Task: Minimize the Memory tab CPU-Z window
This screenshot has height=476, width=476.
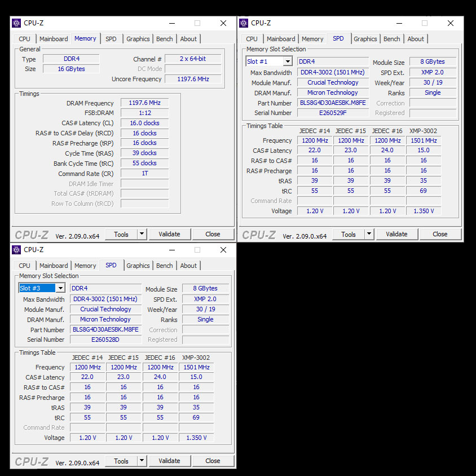Action: pyautogui.click(x=172, y=23)
